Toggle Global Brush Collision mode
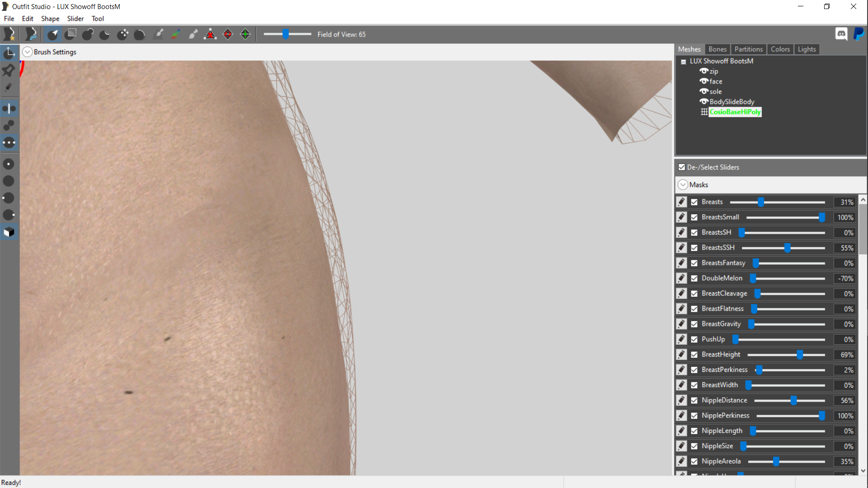 coord(9,143)
